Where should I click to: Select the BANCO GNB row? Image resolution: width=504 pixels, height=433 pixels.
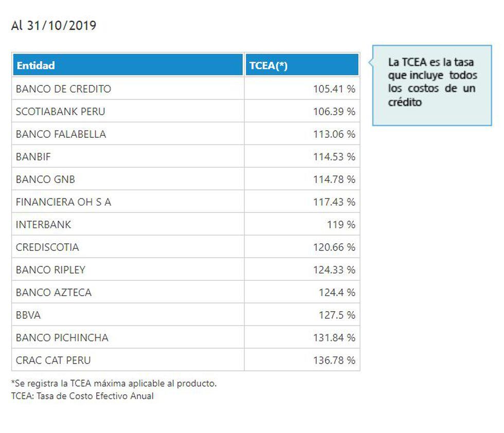coord(45,179)
